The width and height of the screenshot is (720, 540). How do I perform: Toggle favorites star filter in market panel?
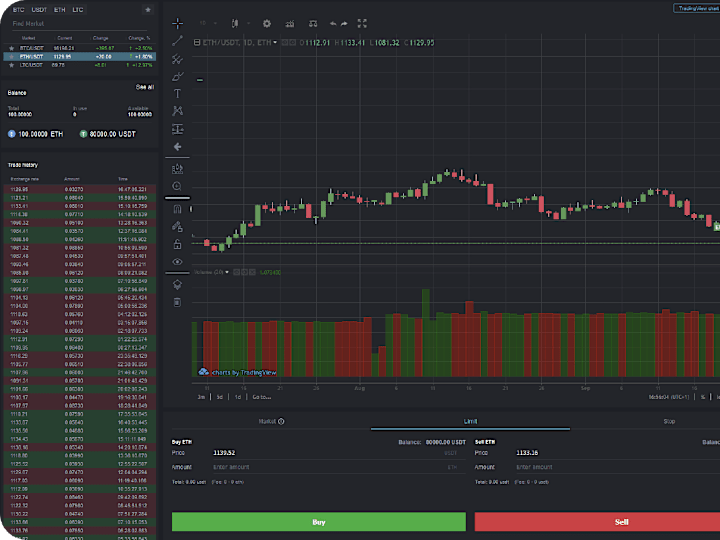click(148, 9)
